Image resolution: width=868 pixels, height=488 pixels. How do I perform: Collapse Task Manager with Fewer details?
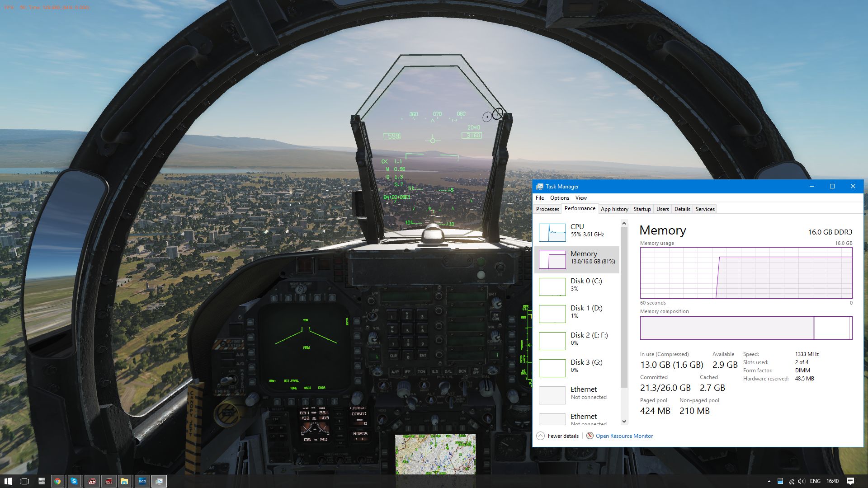pos(557,436)
